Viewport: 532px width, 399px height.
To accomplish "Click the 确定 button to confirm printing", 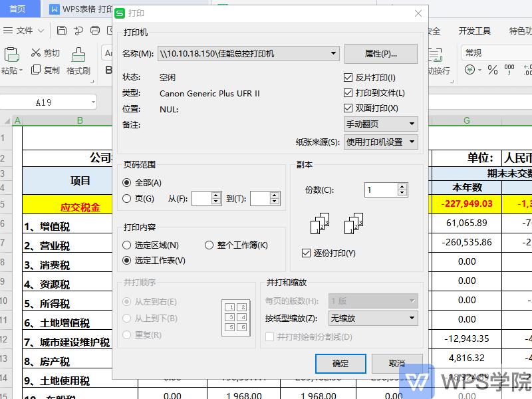I will (x=340, y=364).
